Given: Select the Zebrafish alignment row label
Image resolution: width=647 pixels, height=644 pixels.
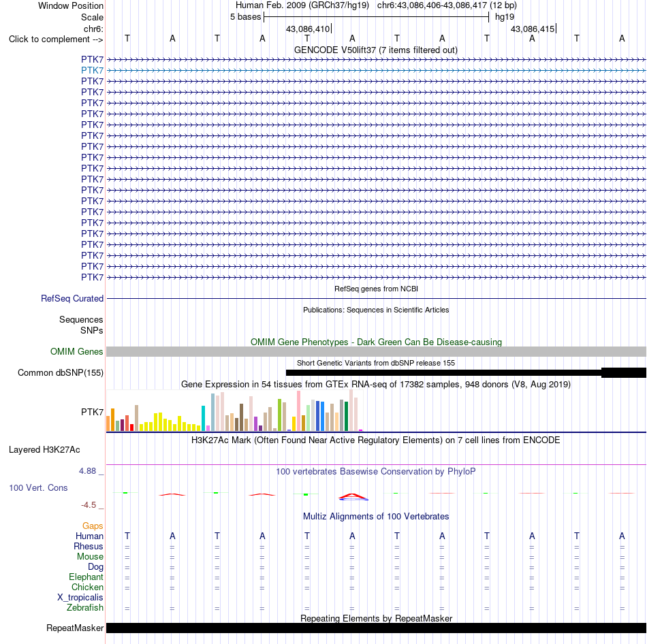Looking at the screenshot, I should [84, 608].
